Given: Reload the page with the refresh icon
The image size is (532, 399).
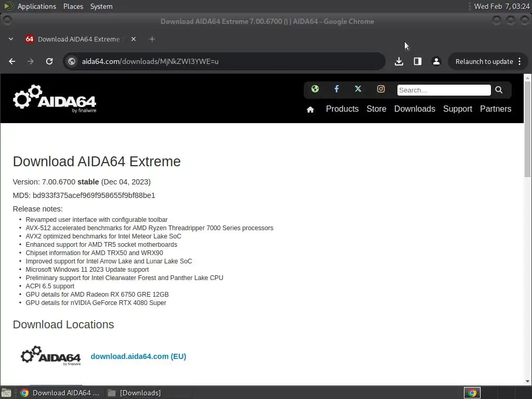Looking at the screenshot, I should click(49, 61).
